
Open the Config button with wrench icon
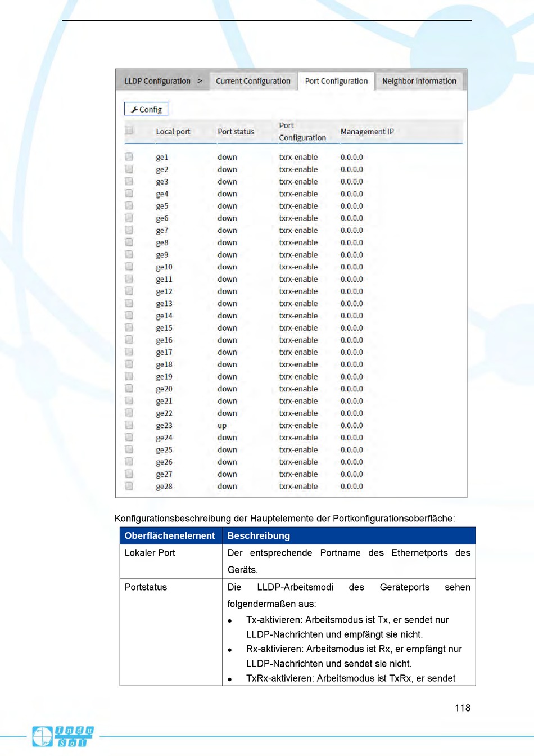coord(146,109)
